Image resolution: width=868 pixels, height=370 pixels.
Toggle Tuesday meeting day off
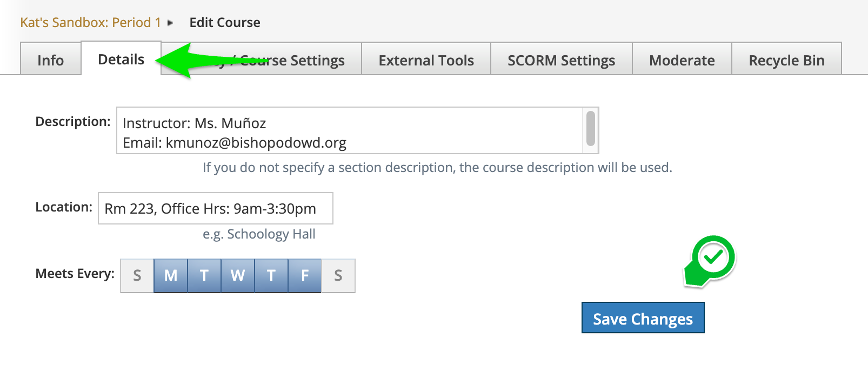204,276
